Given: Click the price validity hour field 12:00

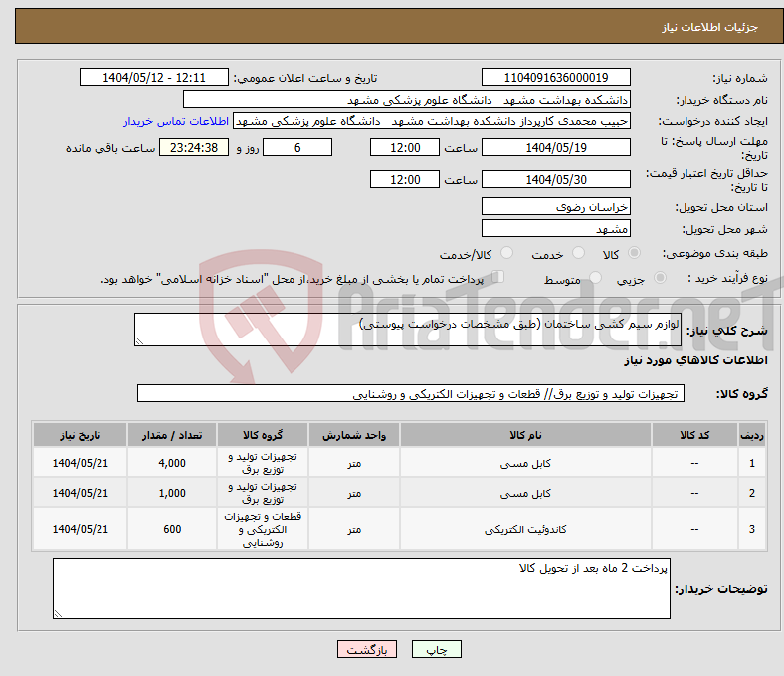Looking at the screenshot, I should [x=405, y=179].
